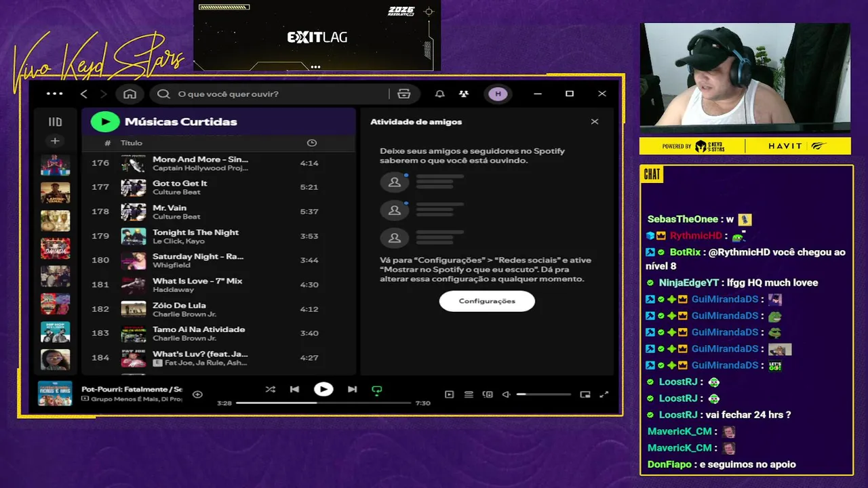The image size is (868, 488).
Task: Click username "DonFiapo" in the chat
Action: 669,464
